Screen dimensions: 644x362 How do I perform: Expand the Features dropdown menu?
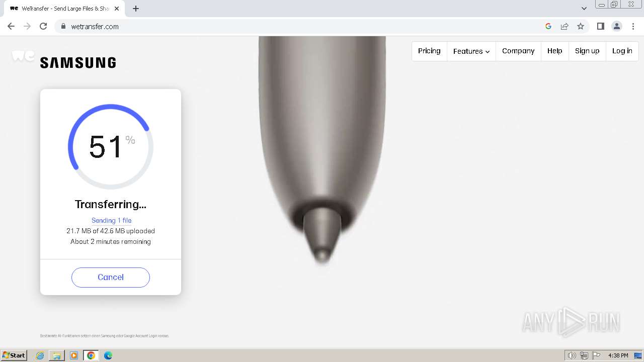(x=471, y=51)
